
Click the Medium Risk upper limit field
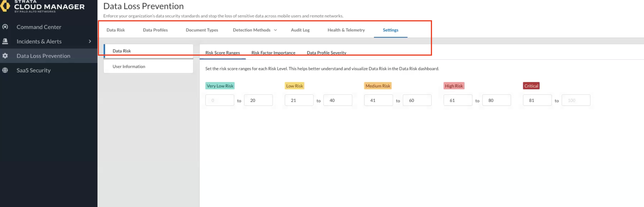417,100
